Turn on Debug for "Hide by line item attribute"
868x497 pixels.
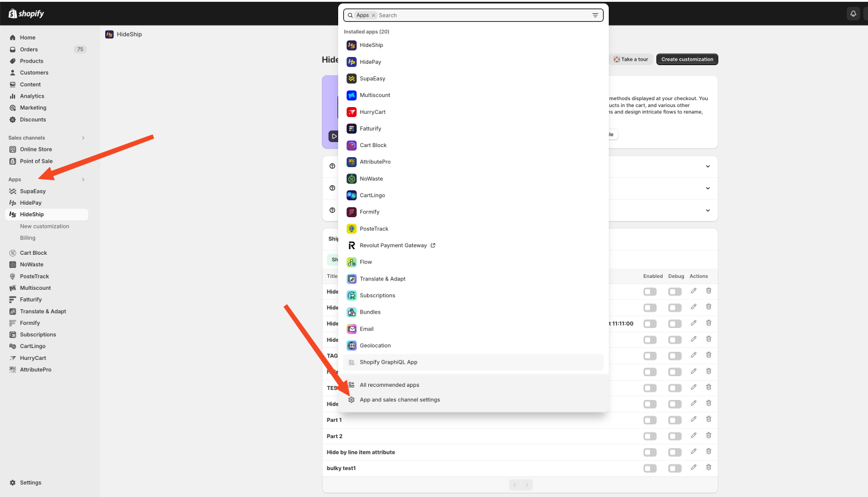675,452
